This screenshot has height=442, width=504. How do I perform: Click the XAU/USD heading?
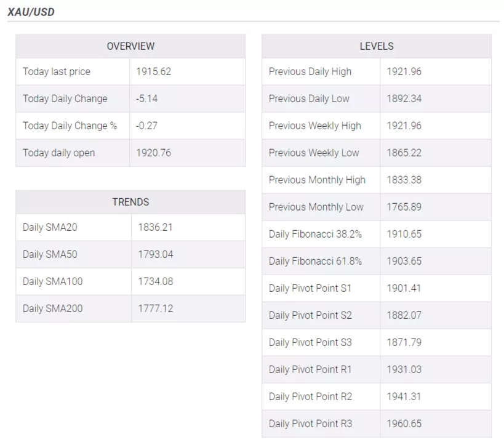(x=31, y=12)
